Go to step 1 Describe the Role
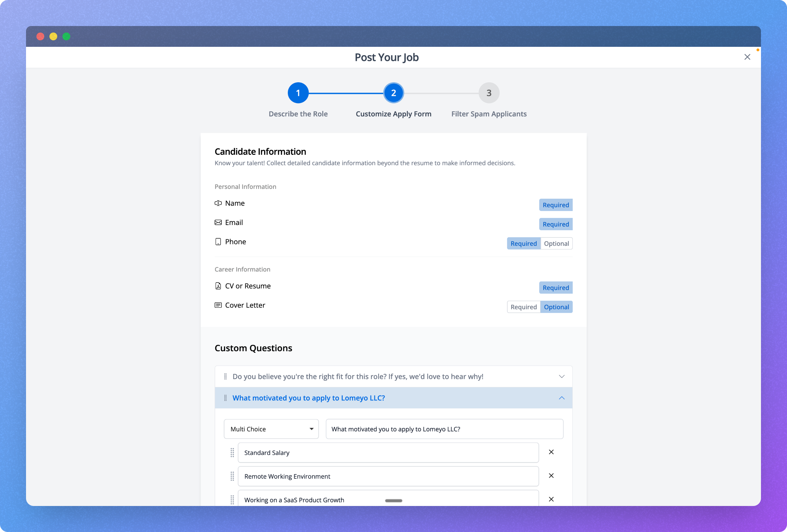Viewport: 787px width, 532px height. pyautogui.click(x=298, y=93)
